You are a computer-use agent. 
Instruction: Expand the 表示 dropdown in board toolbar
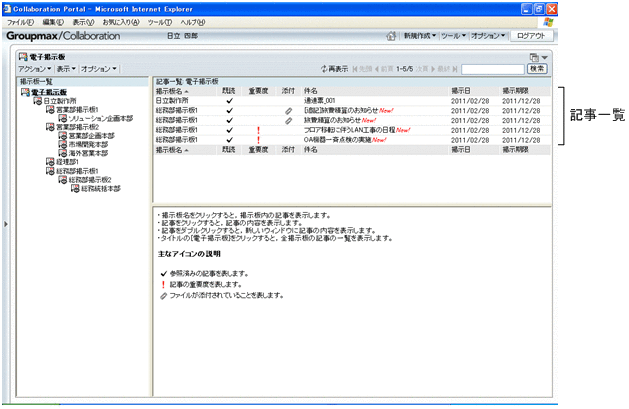(66, 69)
